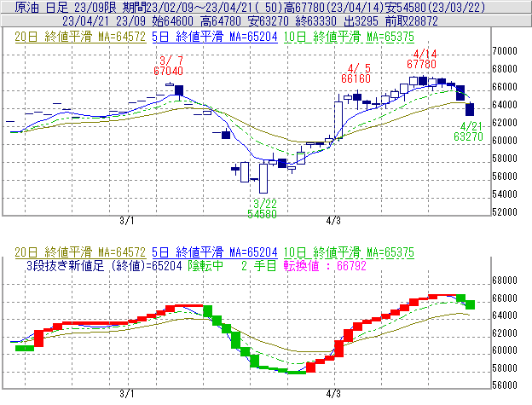Click the 3/7 67040 high label
Viewport: 532px width, 405px height.
[168, 66]
